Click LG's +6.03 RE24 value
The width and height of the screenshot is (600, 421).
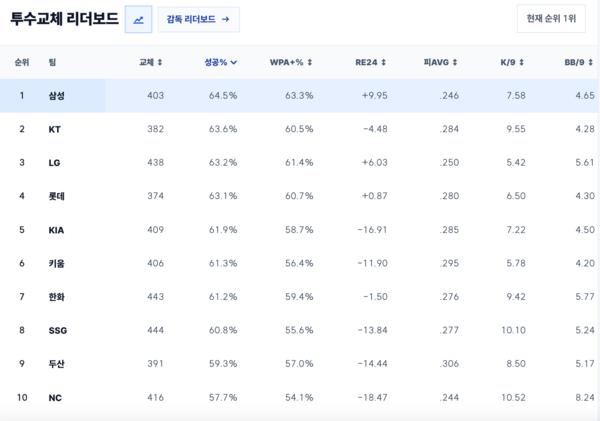pos(375,163)
